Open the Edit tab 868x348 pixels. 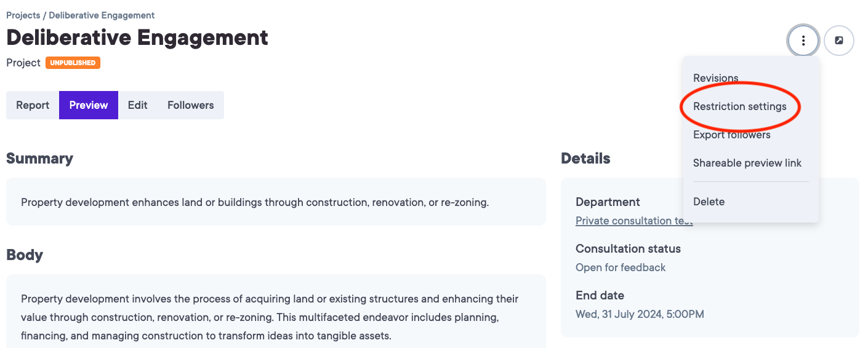coord(138,105)
